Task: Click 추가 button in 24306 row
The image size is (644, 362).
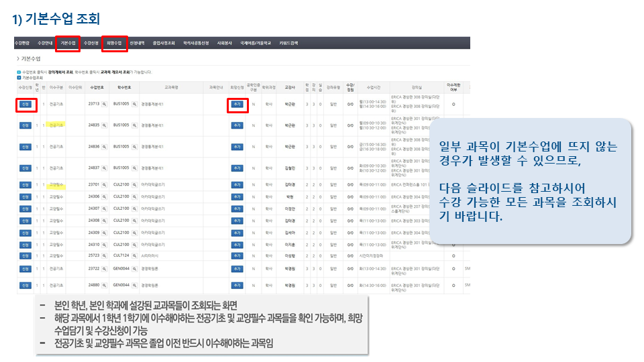Action: (x=237, y=197)
